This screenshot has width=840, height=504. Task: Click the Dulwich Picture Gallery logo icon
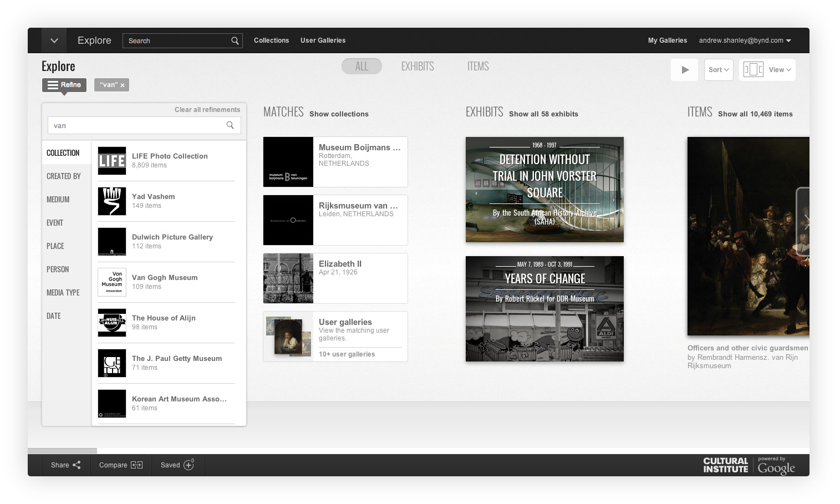[112, 242]
